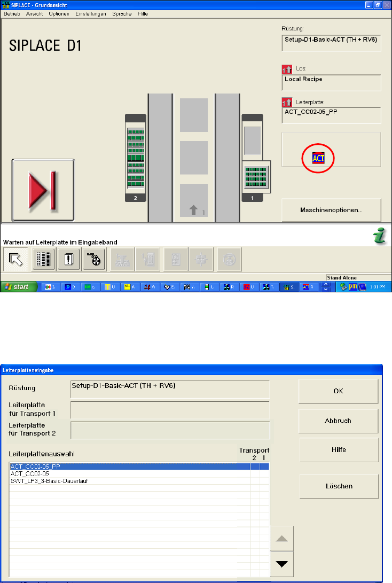Image resolution: width=392 pixels, height=583 pixels.
Task: Select list row ACT_CC02-05_PP
Action: click(x=139, y=467)
